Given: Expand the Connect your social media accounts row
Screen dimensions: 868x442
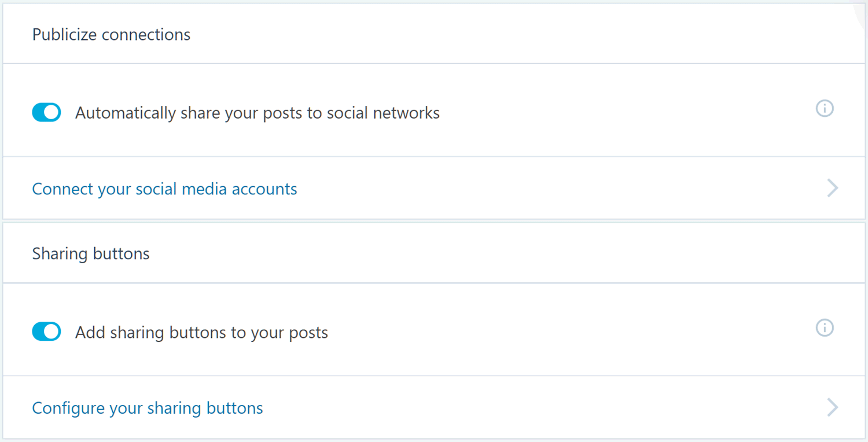Looking at the screenshot, I should [434, 188].
